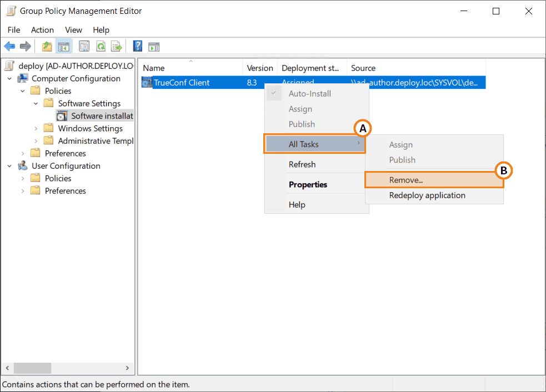
Task: Click the Software Settings folder icon
Action: [49, 103]
